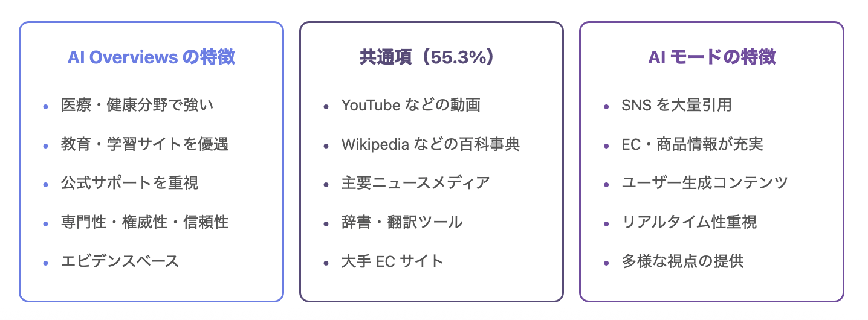Click the "Wikipedia などの百科事典" item
The height and width of the screenshot is (320, 868).
coord(430,144)
